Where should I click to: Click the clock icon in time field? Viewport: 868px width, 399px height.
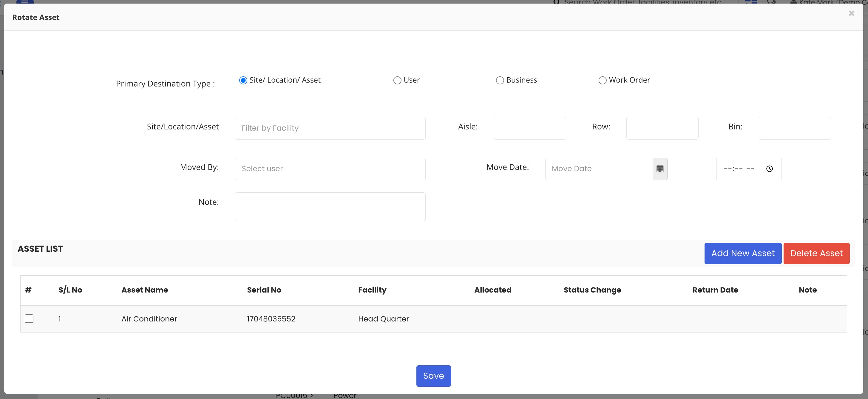tap(769, 169)
